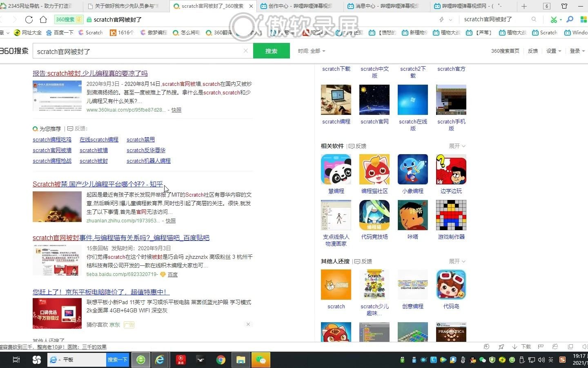
Task: Click the volume speaker icon in taskbar
Action: tap(541, 360)
